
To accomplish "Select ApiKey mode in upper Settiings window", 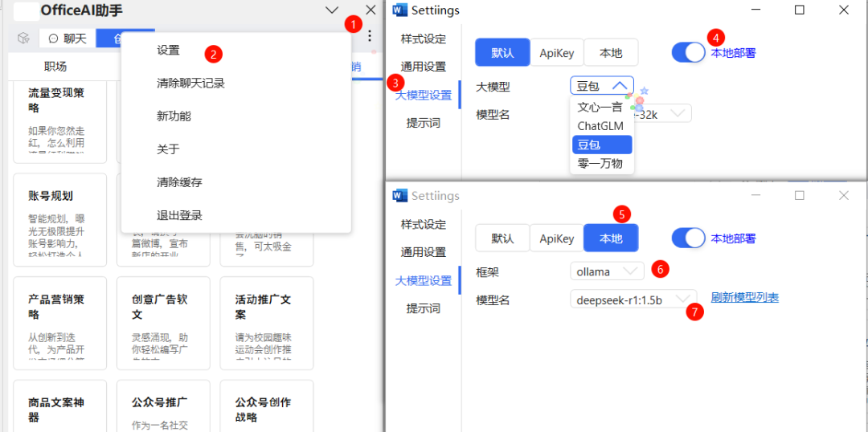I will 557,53.
